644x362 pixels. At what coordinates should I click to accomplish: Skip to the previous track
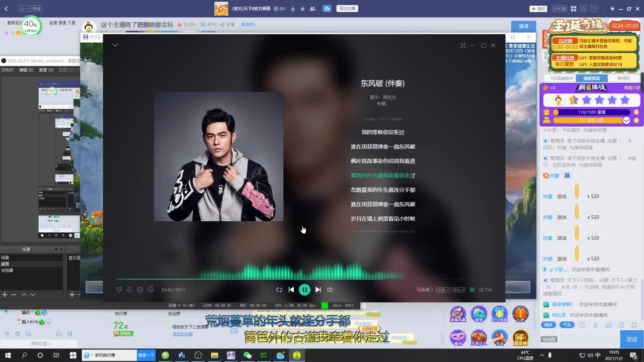(x=291, y=290)
